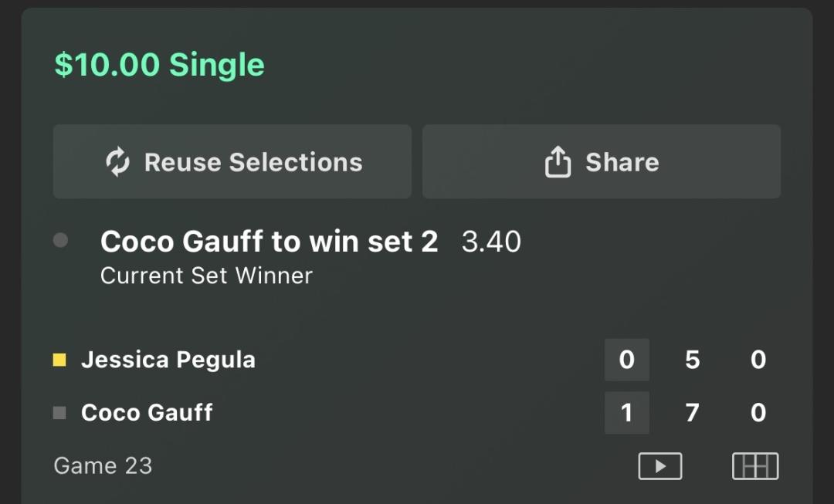834x504 pixels.
Task: Click the Share upload arrow icon
Action: 558,162
